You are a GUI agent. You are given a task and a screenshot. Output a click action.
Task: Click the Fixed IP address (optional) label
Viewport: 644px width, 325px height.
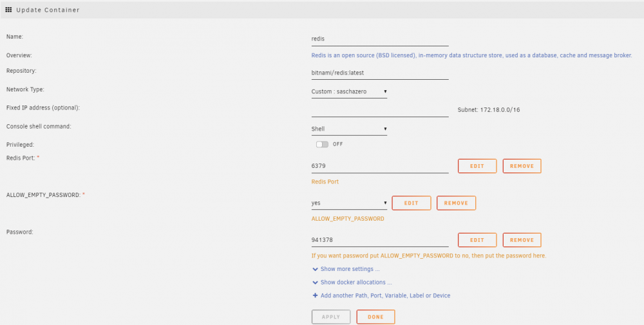pos(43,107)
